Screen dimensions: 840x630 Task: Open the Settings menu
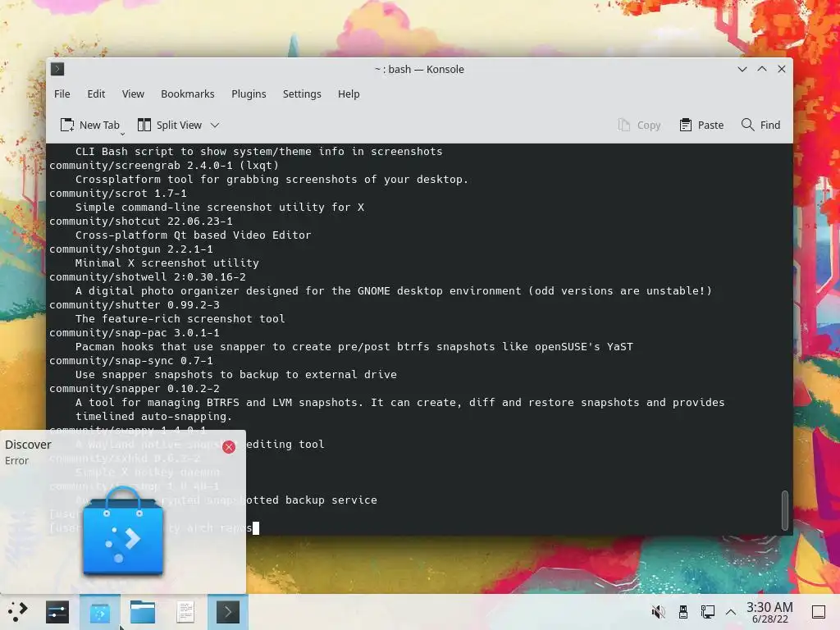pyautogui.click(x=302, y=94)
